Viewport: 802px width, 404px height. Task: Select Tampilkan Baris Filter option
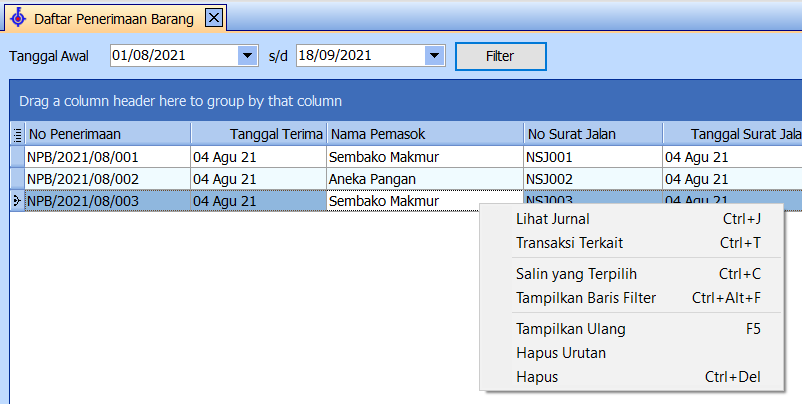[586, 298]
